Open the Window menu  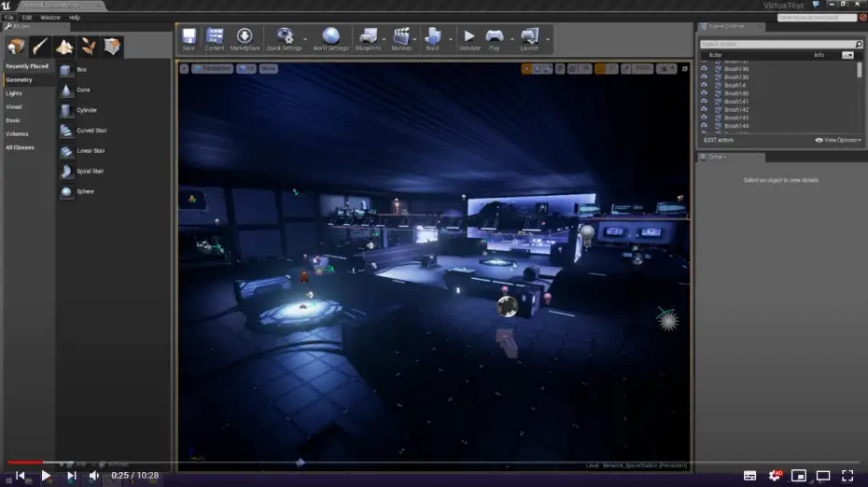49,17
